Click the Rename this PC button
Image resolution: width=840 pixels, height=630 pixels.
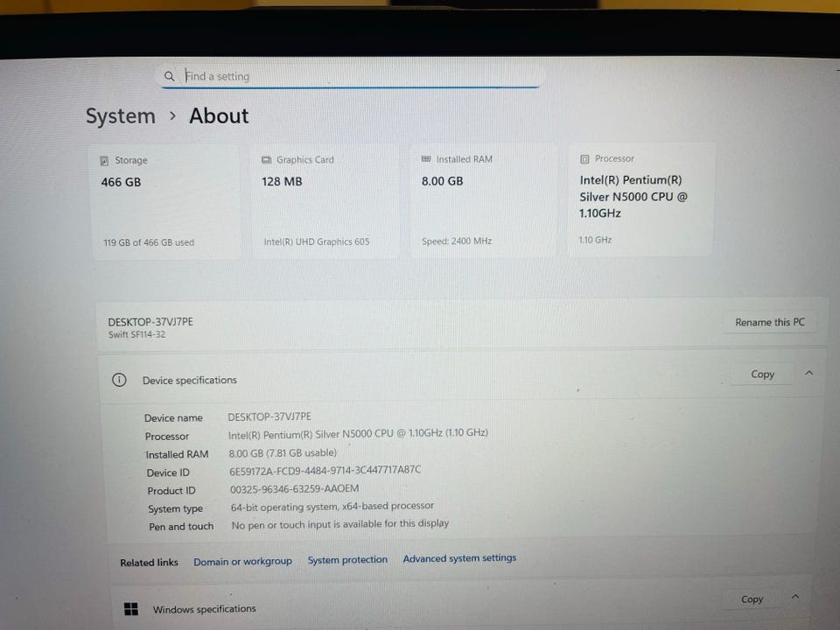770,323
